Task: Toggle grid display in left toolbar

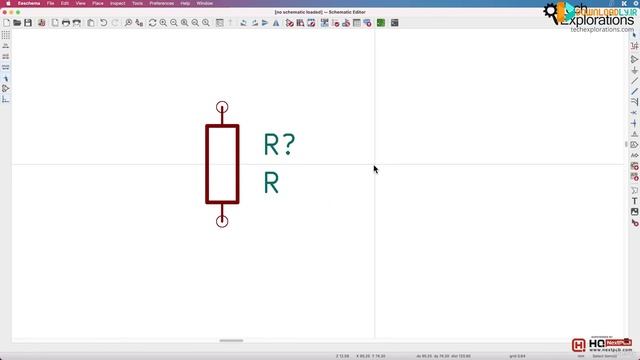Action: [x=6, y=36]
